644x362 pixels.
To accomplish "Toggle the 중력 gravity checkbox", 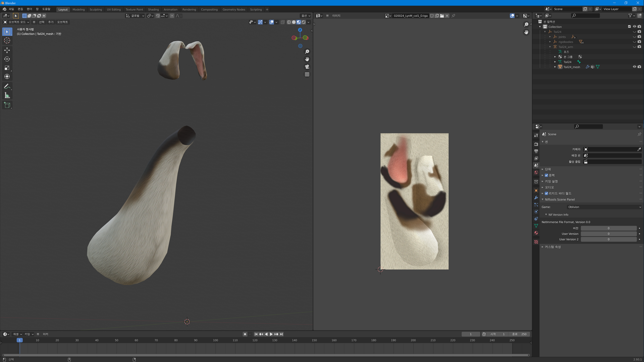I will (x=546, y=175).
